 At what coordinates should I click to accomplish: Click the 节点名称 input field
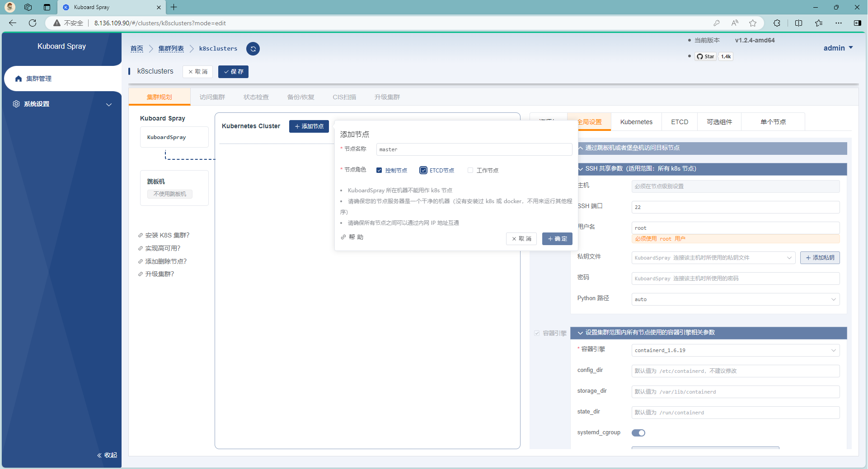[474, 149]
